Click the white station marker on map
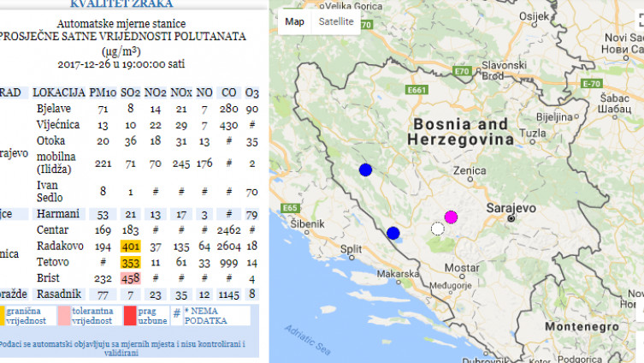Screen dimensions: 644x363 pyautogui.click(x=438, y=229)
